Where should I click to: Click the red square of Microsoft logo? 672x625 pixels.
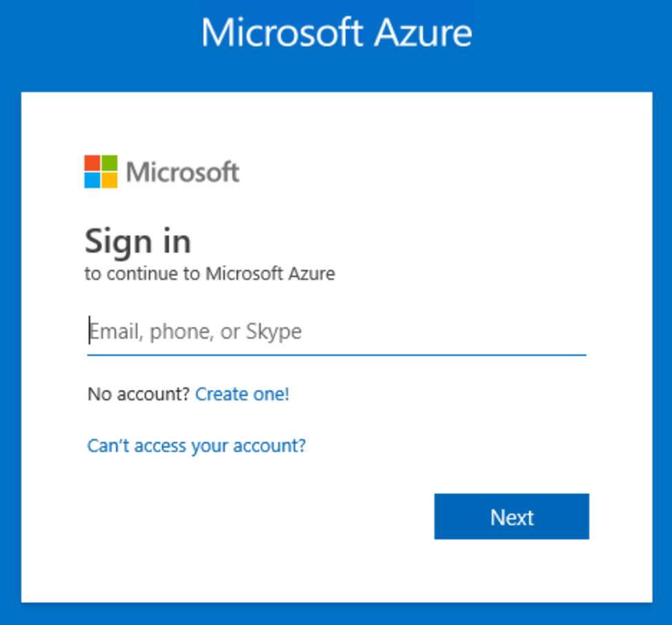(x=92, y=163)
